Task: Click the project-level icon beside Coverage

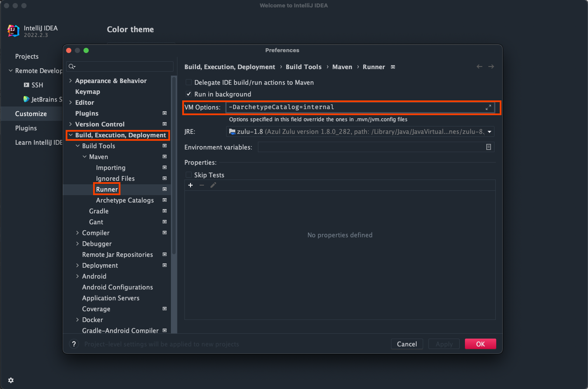Action: [164, 309]
